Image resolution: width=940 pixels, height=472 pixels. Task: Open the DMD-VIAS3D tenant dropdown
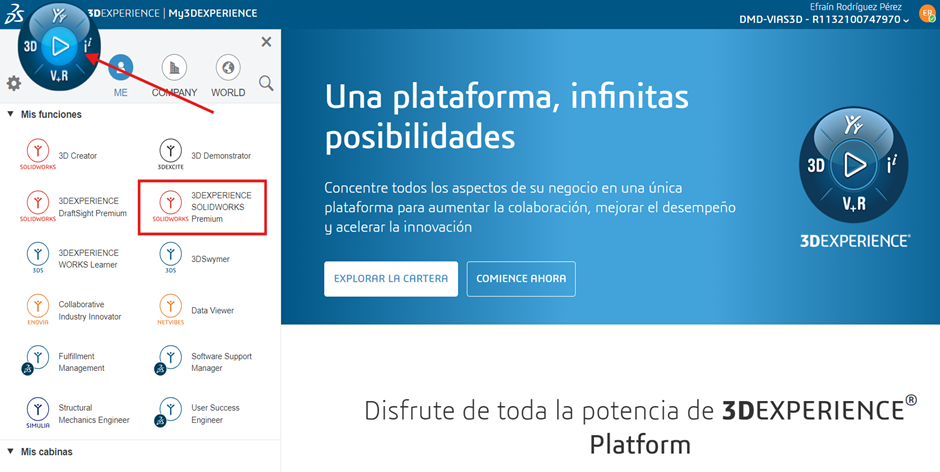pos(824,20)
